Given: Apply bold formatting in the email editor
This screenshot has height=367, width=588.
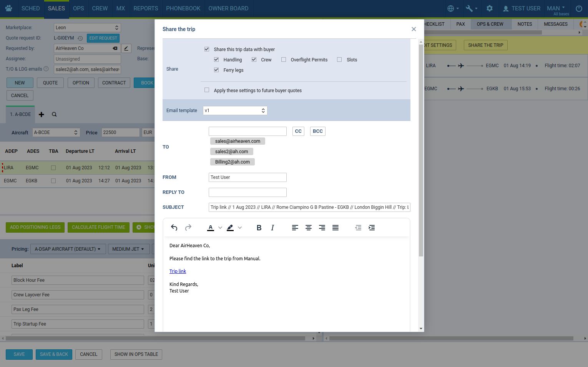Looking at the screenshot, I should (259, 228).
